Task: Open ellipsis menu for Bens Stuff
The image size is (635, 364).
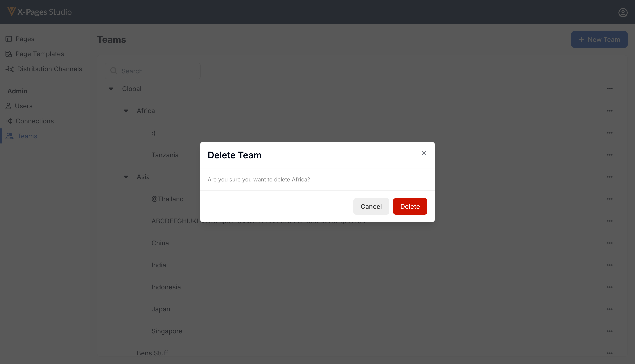Action: point(610,353)
